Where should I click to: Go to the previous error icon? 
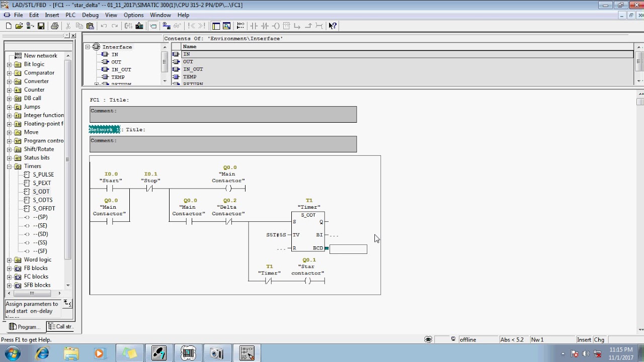click(x=191, y=26)
